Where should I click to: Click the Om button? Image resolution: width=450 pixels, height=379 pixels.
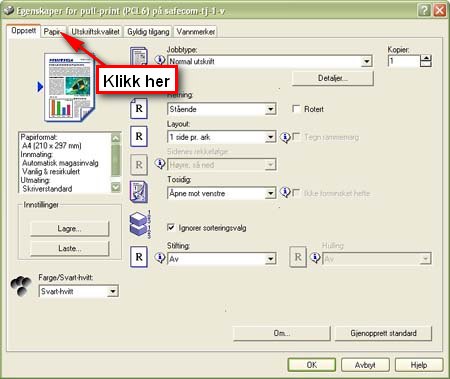click(x=282, y=333)
